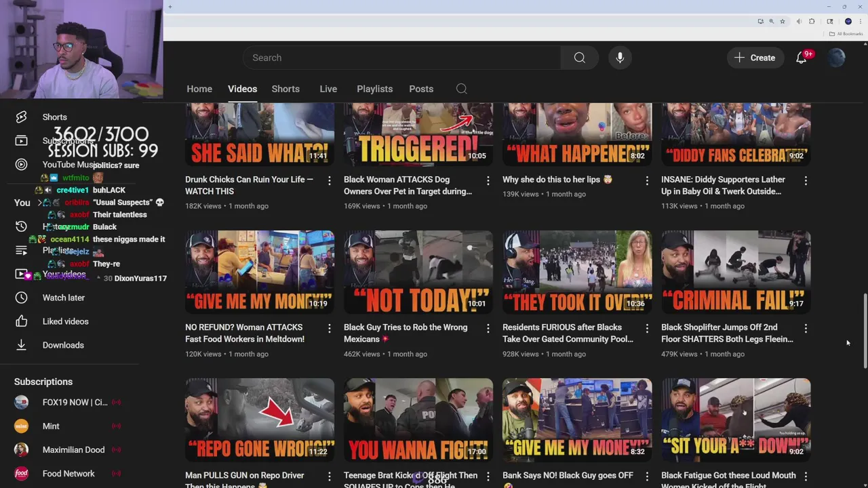Open a new tab with plus button
The height and width of the screenshot is (488, 868).
click(x=170, y=7)
